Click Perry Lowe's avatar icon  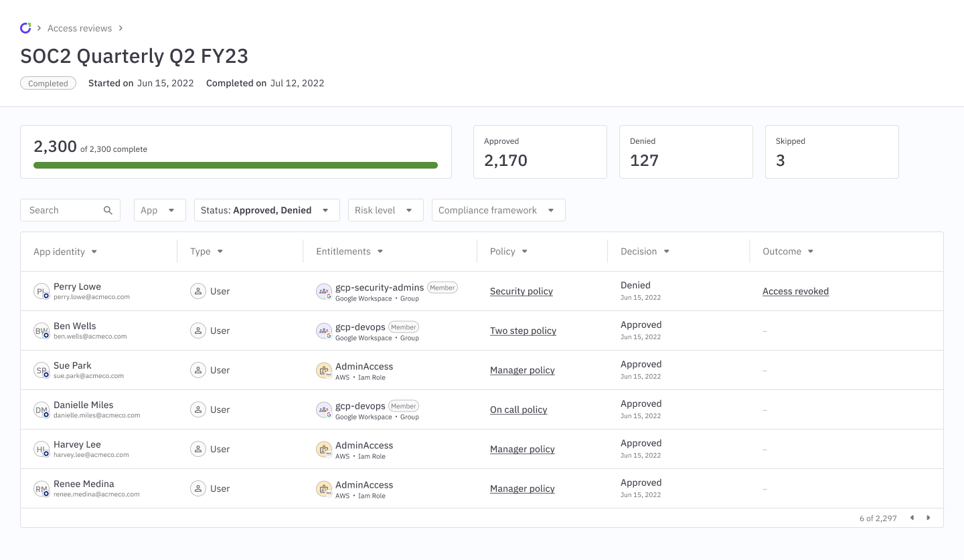[x=41, y=291]
